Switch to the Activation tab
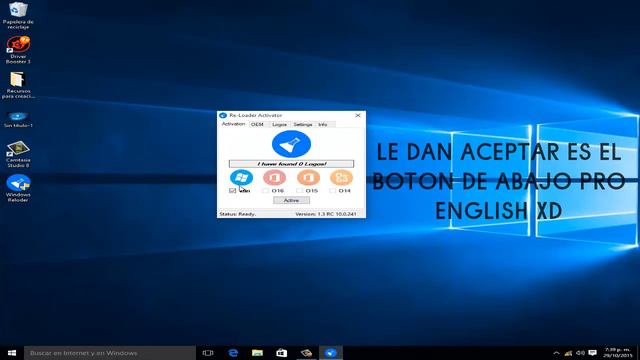Screen dimensions: 640x360 click(233, 124)
